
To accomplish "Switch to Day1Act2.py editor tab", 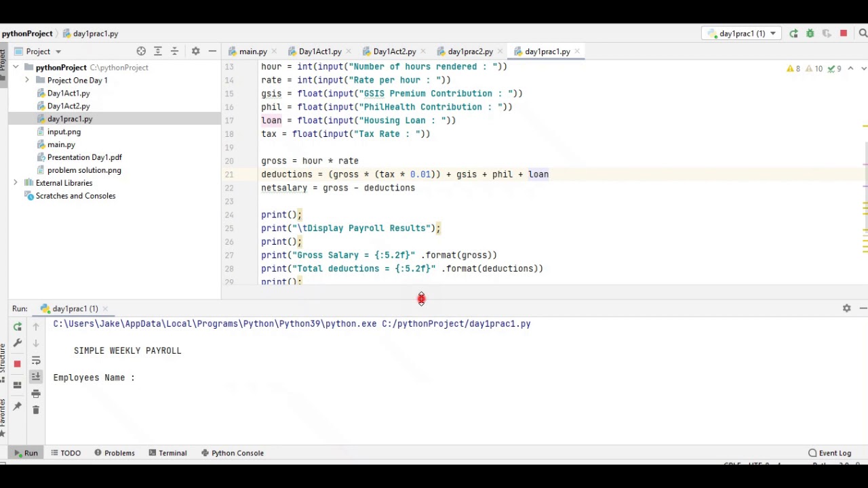I will click(394, 52).
